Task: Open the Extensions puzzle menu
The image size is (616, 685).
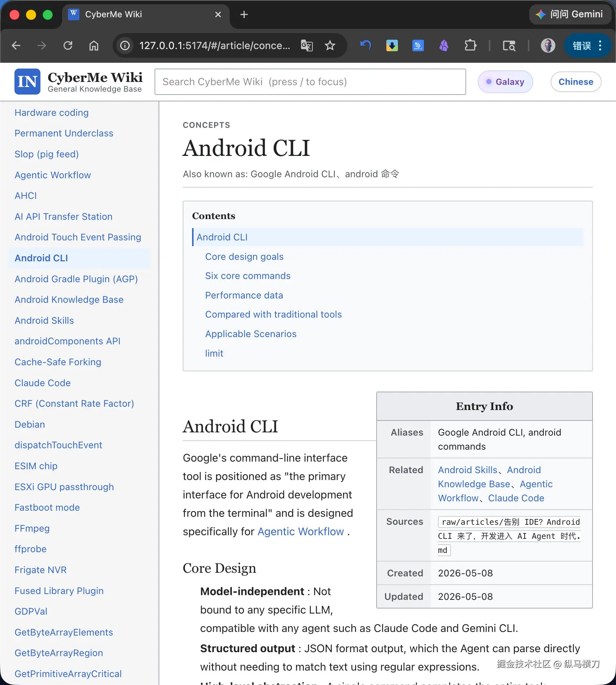Action: (470, 45)
